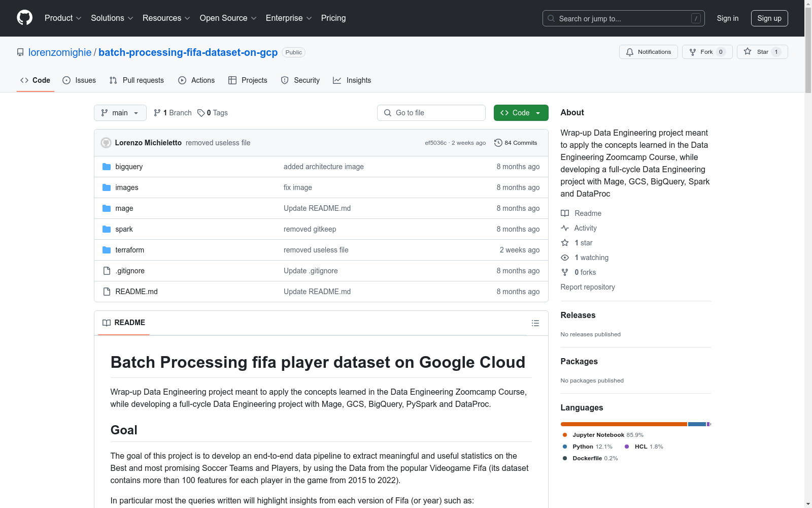Open the Pull requests tab
The width and height of the screenshot is (812, 508).
137,80
